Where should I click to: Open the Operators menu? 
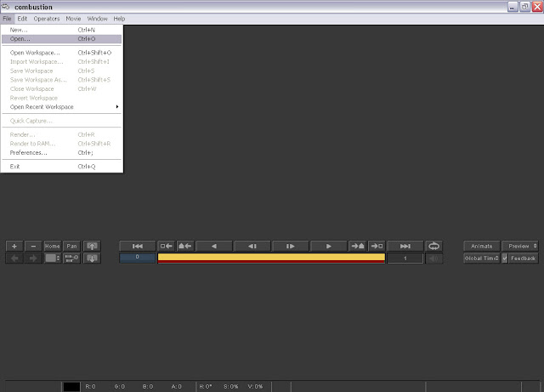(47, 19)
